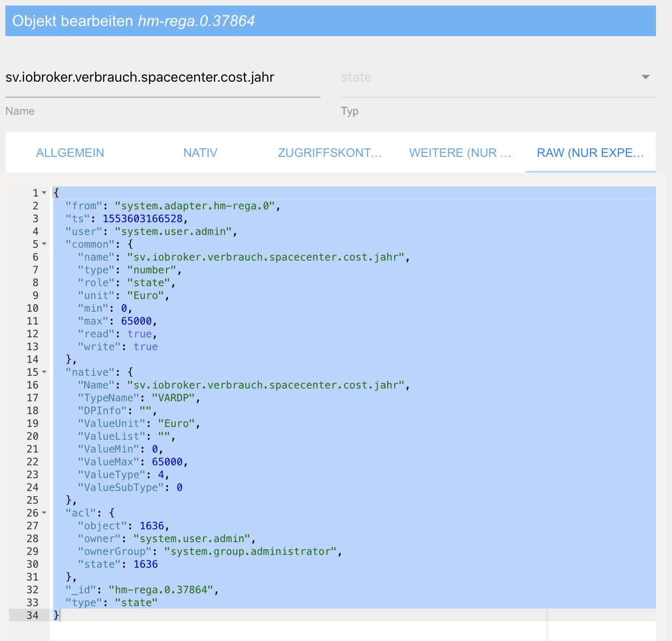Click the common name value on line 6

point(265,257)
